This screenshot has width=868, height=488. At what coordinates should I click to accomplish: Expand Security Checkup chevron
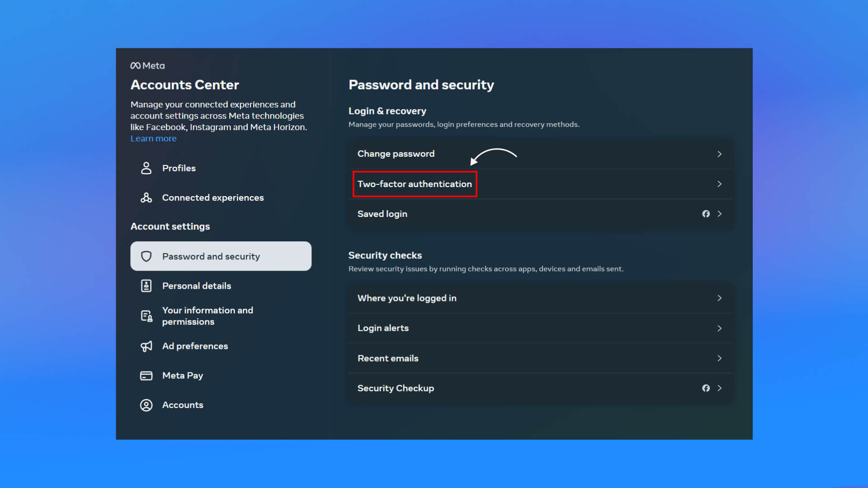pyautogui.click(x=719, y=388)
